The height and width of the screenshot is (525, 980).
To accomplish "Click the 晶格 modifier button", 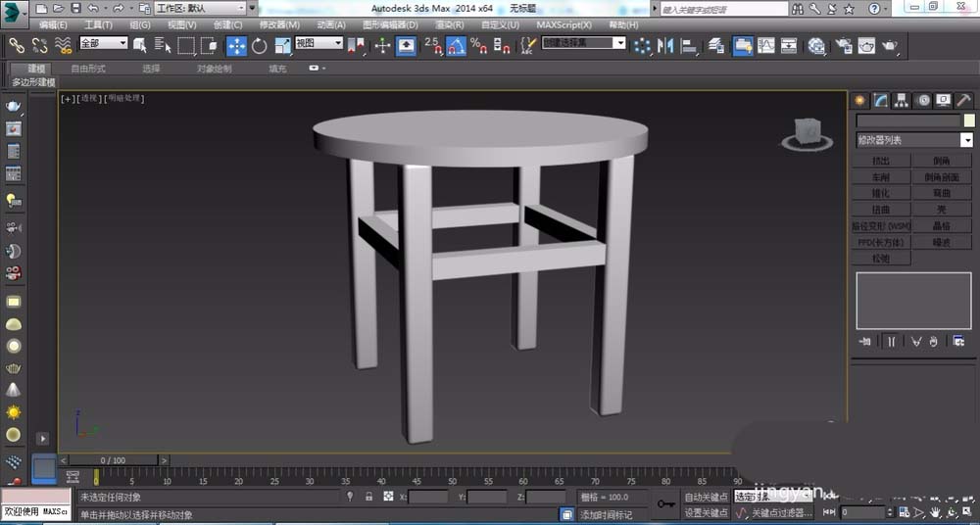I will 942,225.
